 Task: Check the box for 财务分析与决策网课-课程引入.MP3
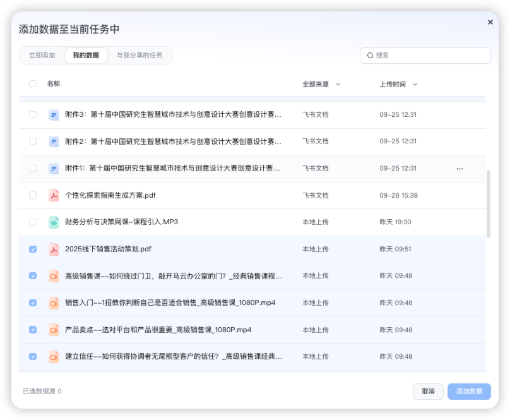(x=33, y=222)
